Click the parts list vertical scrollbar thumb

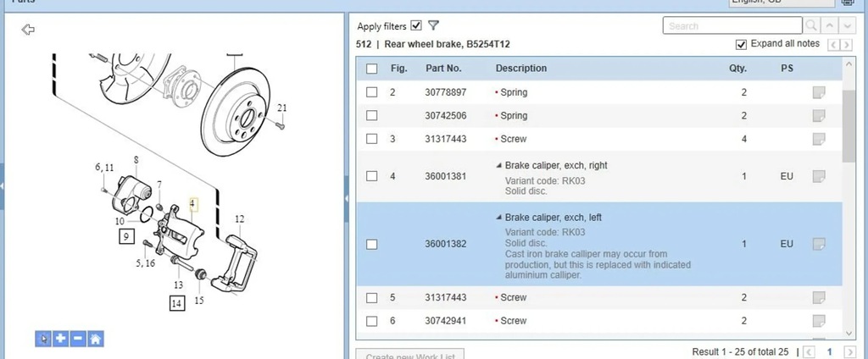849,126
